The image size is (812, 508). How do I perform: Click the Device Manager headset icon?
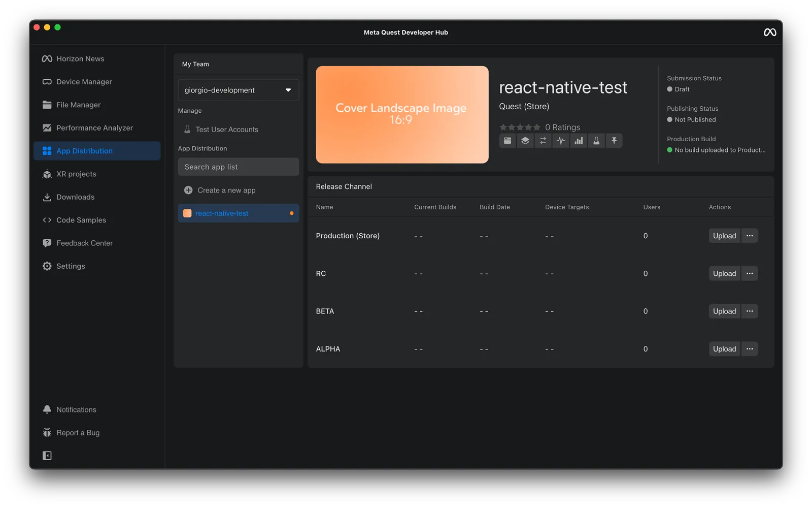point(47,82)
